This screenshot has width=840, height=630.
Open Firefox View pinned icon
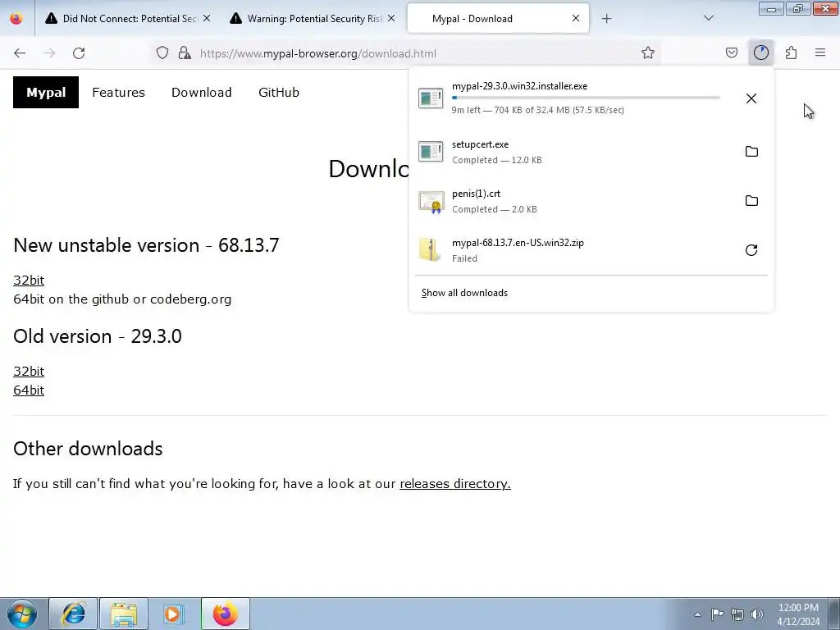[16, 18]
